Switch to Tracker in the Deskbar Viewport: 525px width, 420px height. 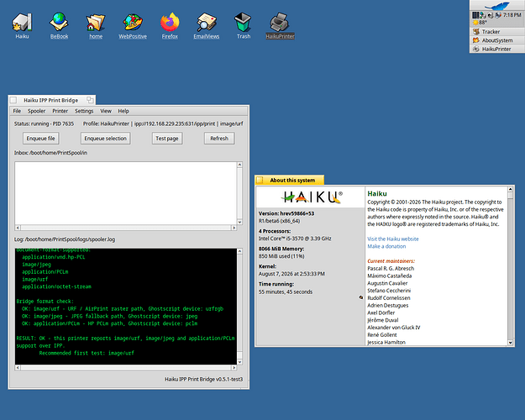[x=497, y=31]
